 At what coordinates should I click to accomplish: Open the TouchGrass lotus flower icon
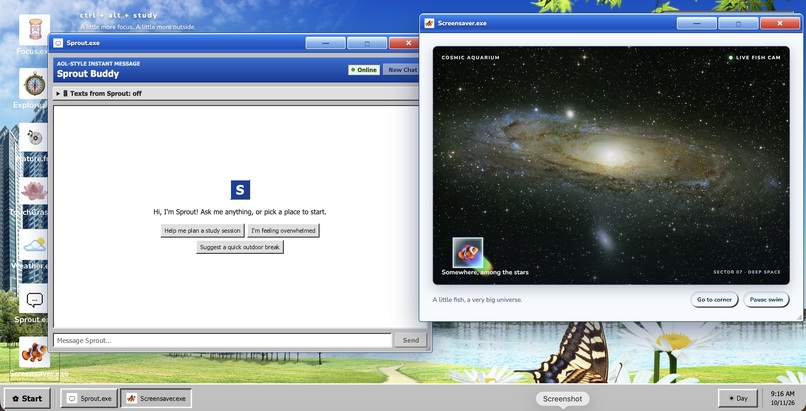pos(34,191)
